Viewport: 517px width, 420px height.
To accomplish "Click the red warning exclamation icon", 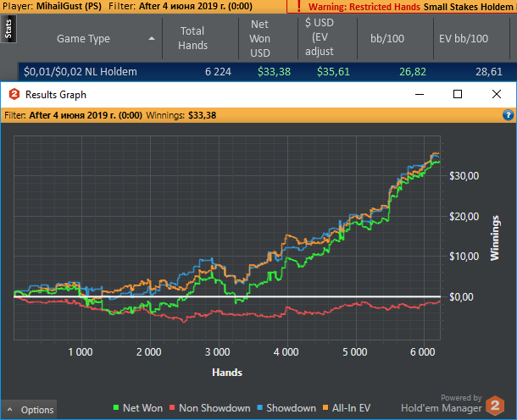I will click(x=298, y=6).
